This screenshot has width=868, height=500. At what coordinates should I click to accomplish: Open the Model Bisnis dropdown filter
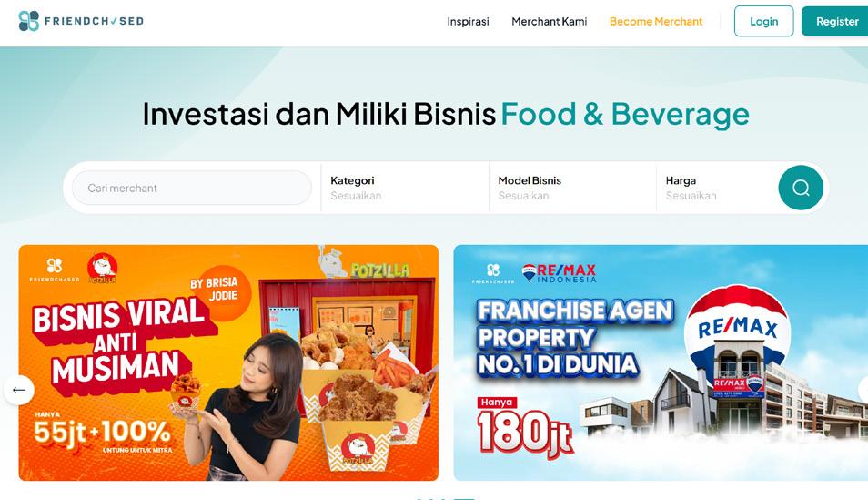click(x=572, y=188)
